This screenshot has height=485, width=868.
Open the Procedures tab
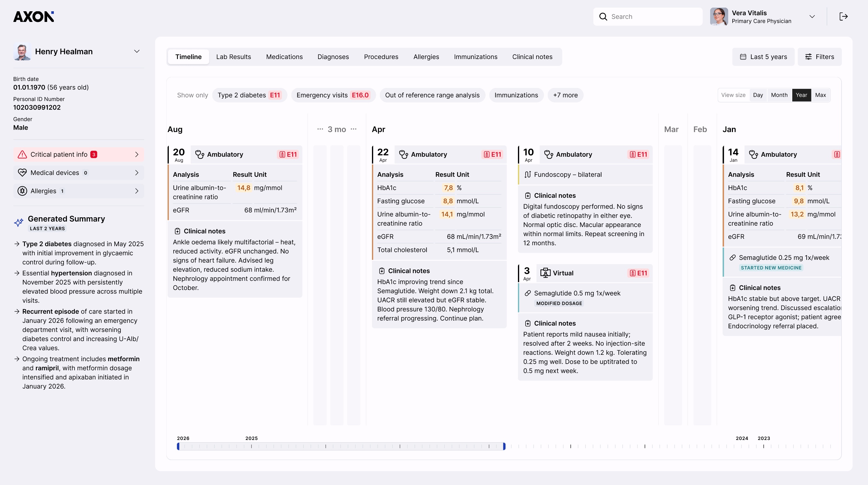pos(381,57)
